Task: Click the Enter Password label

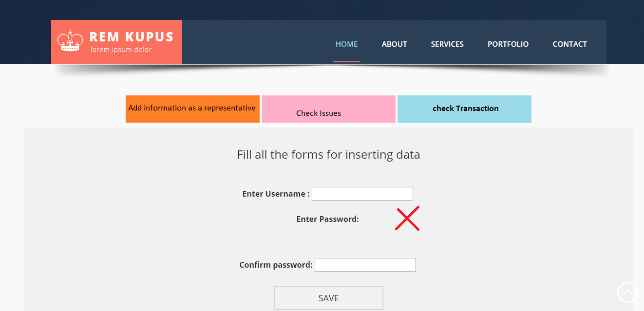Action: pos(328,219)
